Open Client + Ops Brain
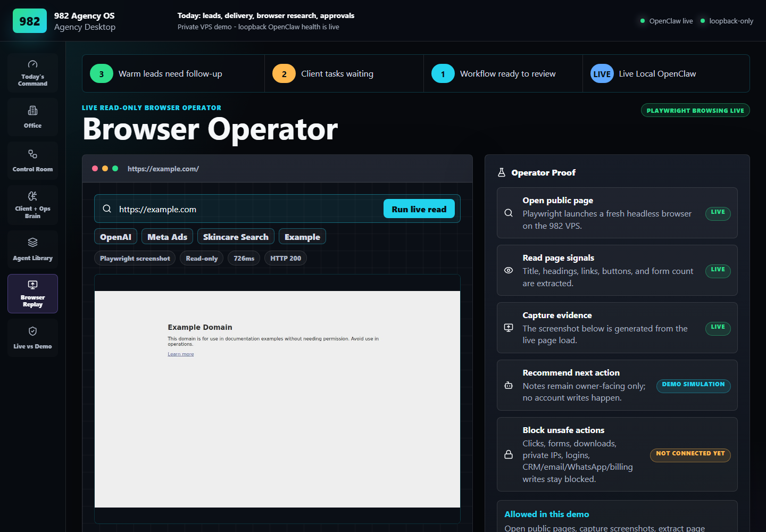 point(32,205)
